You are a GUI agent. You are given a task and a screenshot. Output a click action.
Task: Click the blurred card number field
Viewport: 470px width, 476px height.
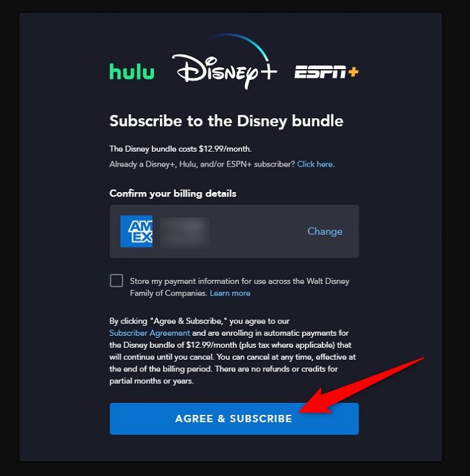185,232
